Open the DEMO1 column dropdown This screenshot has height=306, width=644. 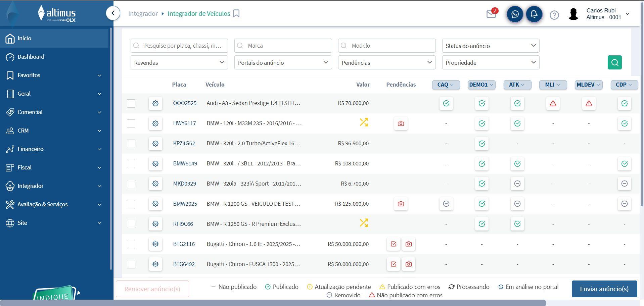[481, 85]
